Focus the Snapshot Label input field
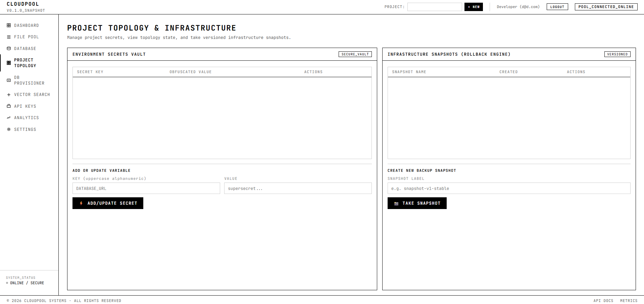This screenshot has height=304, width=644. pos(509,188)
